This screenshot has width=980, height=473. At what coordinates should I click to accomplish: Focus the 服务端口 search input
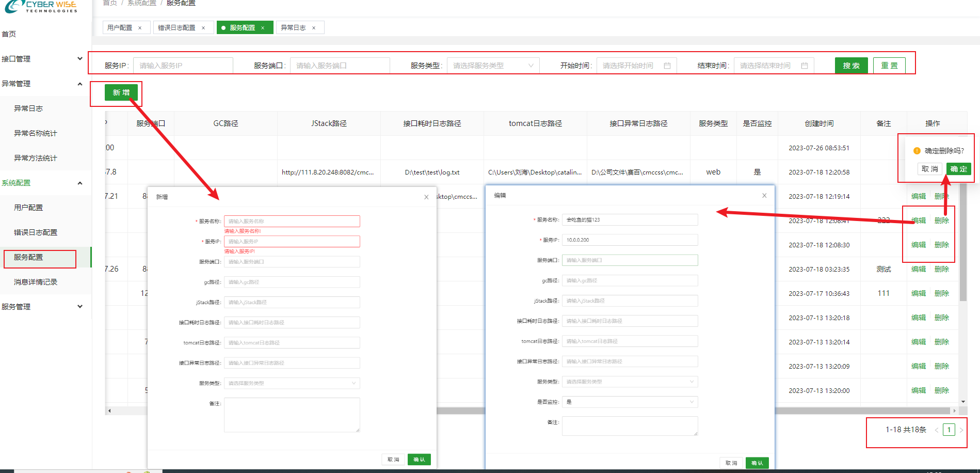pyautogui.click(x=340, y=66)
